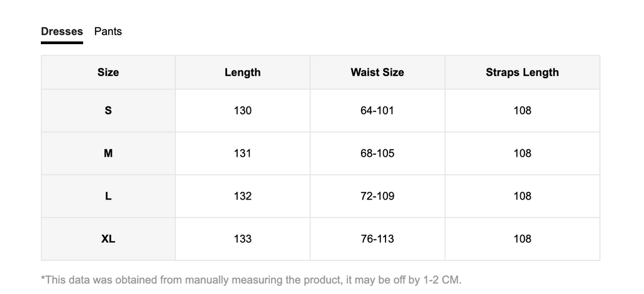Image resolution: width=644 pixels, height=294 pixels.
Task: Switch to the Pants tab
Action: (108, 31)
